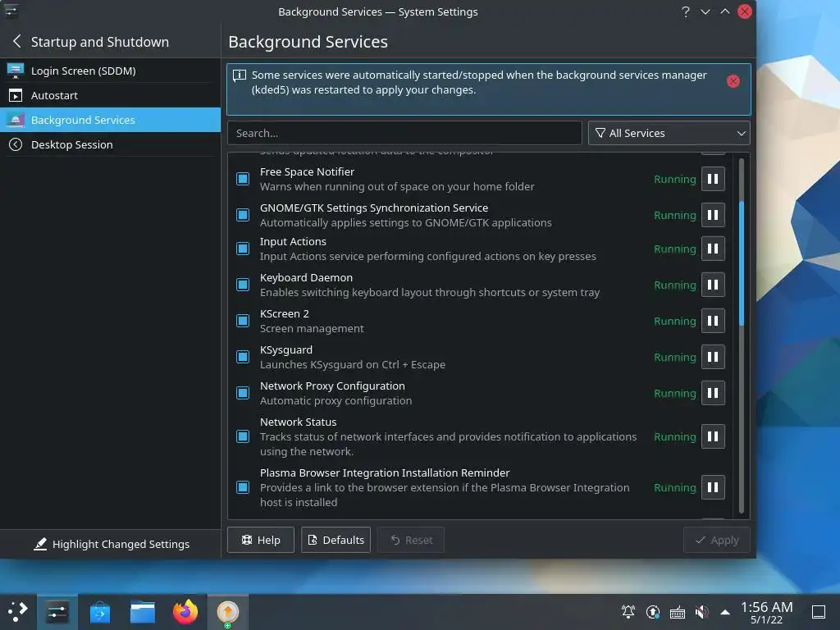Uncheck GNOME/GTK Settings Synchronization Service checkbox
Image resolution: width=840 pixels, height=630 pixels.
tap(243, 215)
